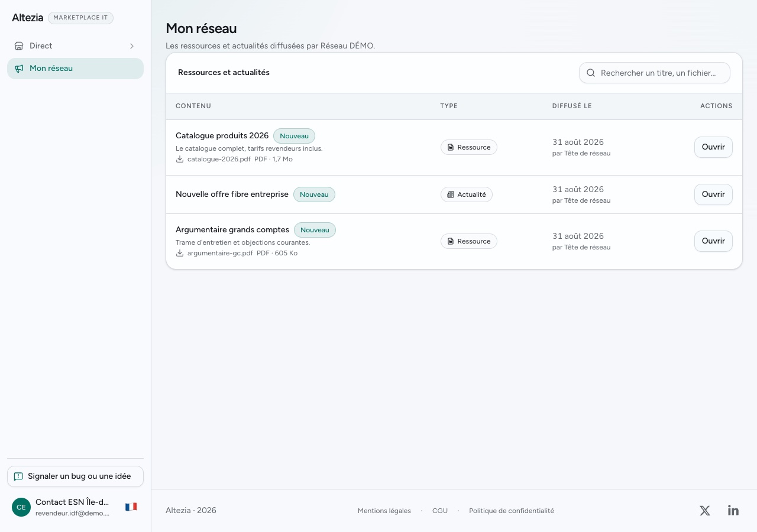
Task: Click the CE user avatar
Action: (21, 507)
